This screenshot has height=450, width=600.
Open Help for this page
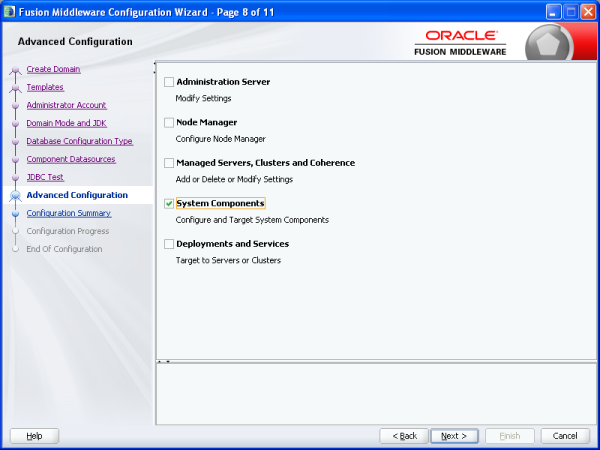[34, 436]
